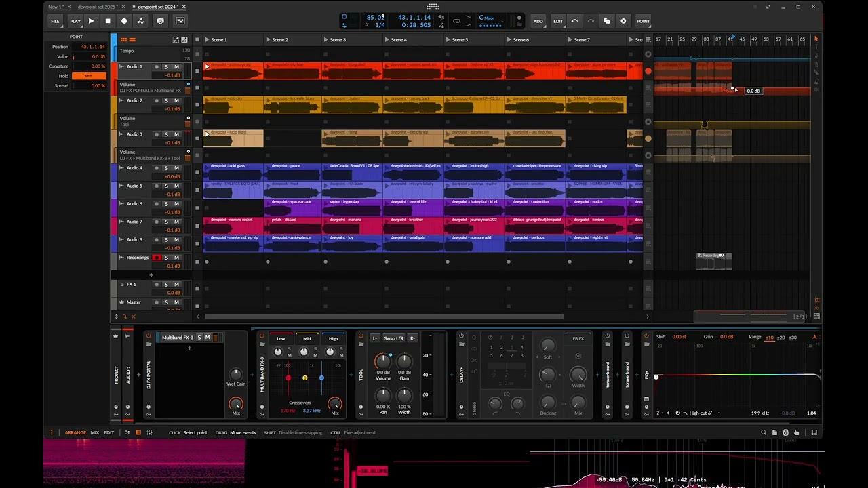The height and width of the screenshot is (488, 868).
Task: Toggle the DJ FX Portal device power button
Action: (x=149, y=336)
